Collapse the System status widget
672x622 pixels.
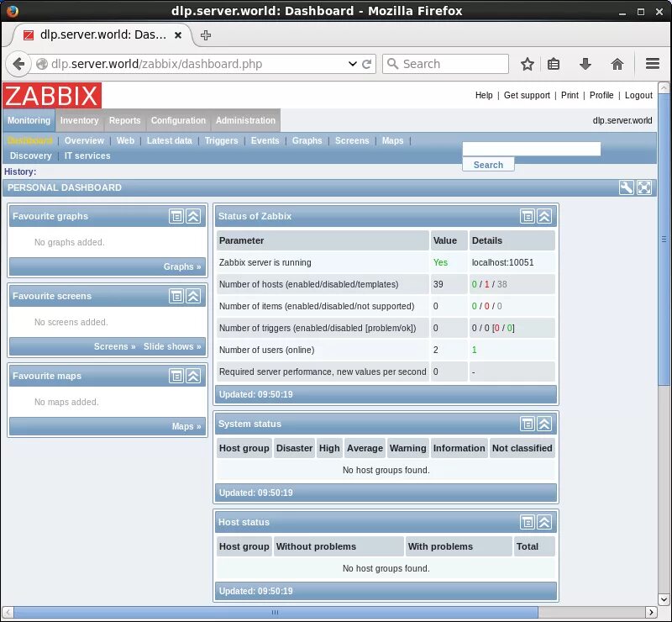coord(544,424)
